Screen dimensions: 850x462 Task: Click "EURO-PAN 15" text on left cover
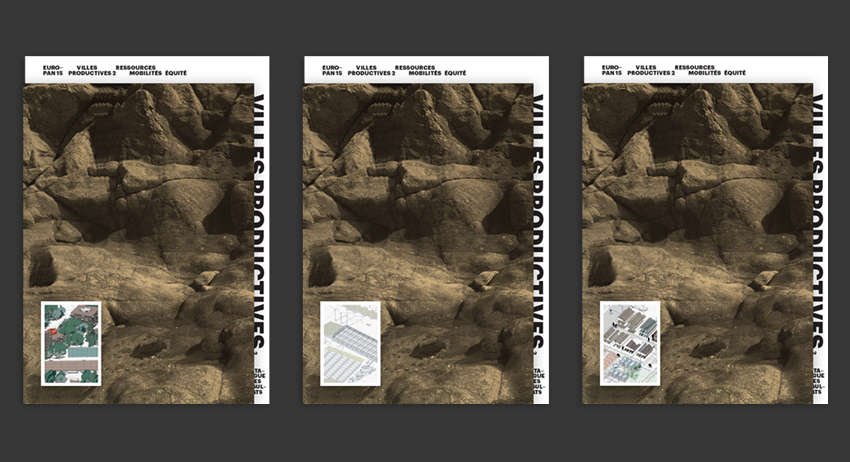(53, 70)
